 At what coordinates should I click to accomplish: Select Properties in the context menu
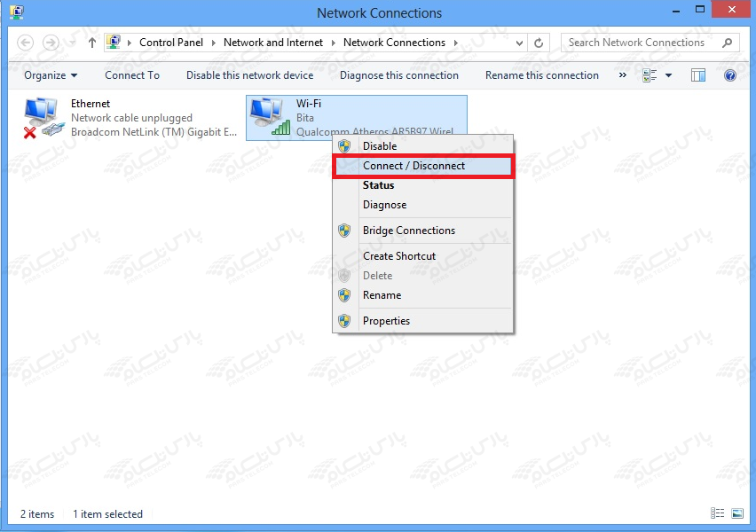pyautogui.click(x=386, y=321)
